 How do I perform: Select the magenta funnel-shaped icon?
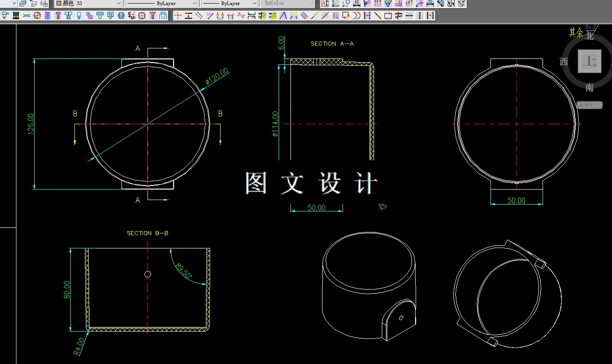(x=153, y=16)
